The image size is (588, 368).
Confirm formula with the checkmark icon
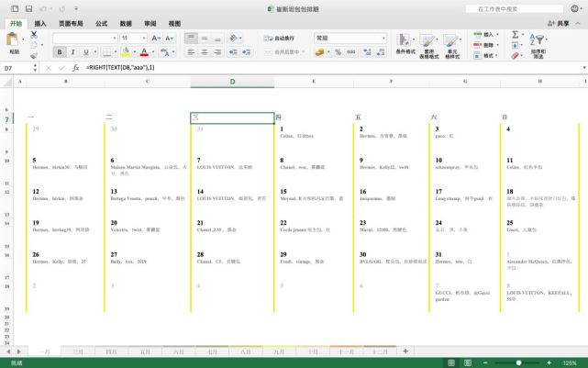tap(61, 68)
